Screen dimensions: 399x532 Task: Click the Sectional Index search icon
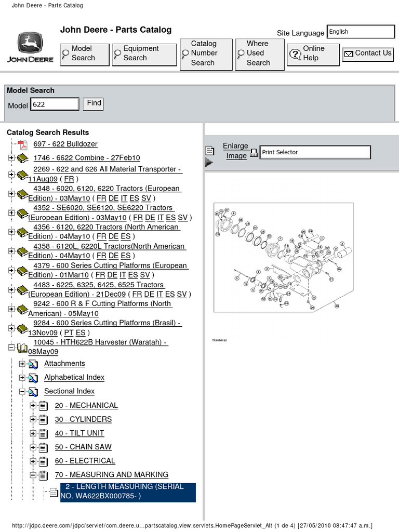pos(33,392)
